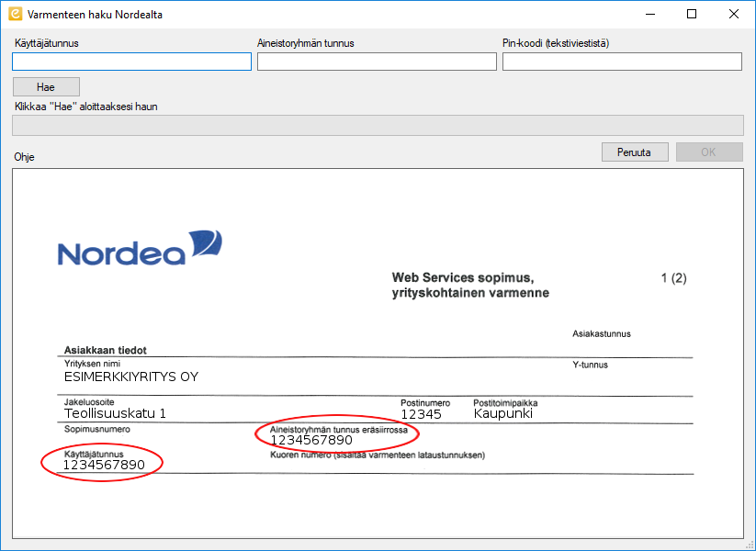Click the 'Sopimusnumero' label
Image resolution: width=756 pixels, height=551 pixels.
96,429
